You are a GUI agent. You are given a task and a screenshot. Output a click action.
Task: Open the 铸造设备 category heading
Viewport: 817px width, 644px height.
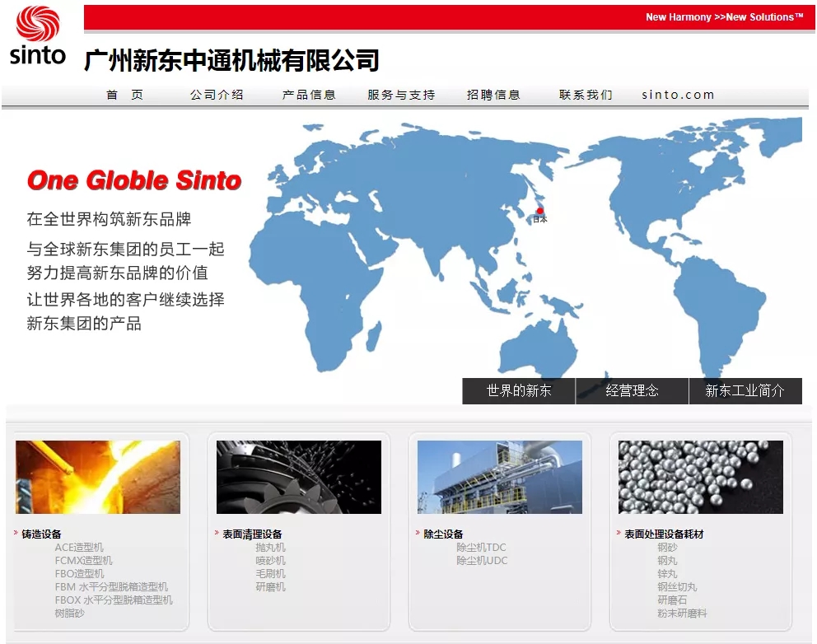pos(41,534)
